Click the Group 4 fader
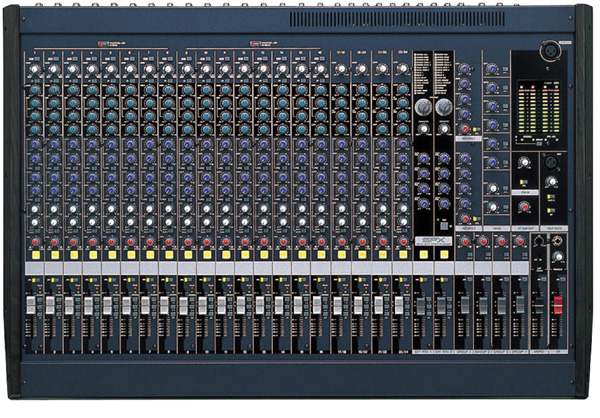Viewport: 600px width, 418px height. (x=520, y=303)
